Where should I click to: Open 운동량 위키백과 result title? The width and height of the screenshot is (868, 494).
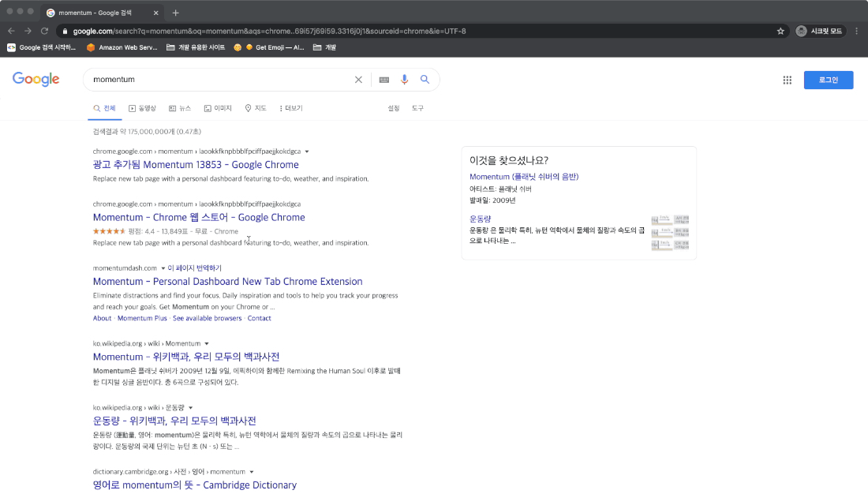174,421
